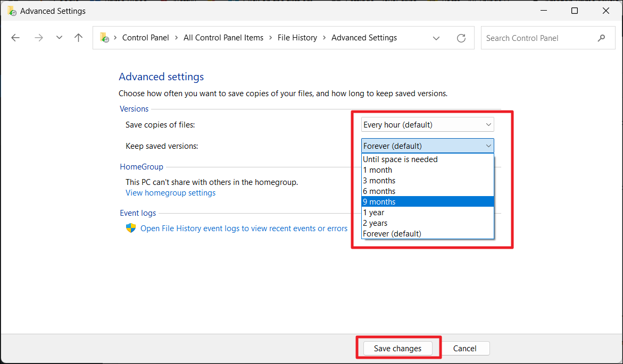Collapse the 'Keep saved versions' dropdown
Viewport: 623px width, 364px height.
(x=427, y=146)
